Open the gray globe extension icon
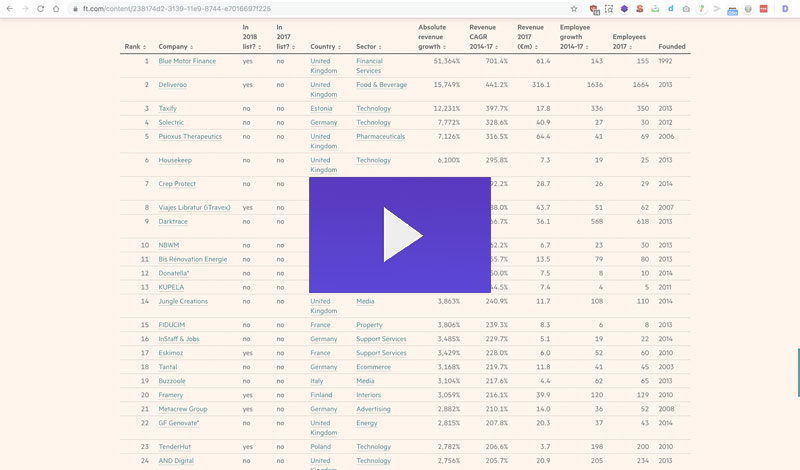Viewport: 800px width, 470px height. click(x=748, y=9)
